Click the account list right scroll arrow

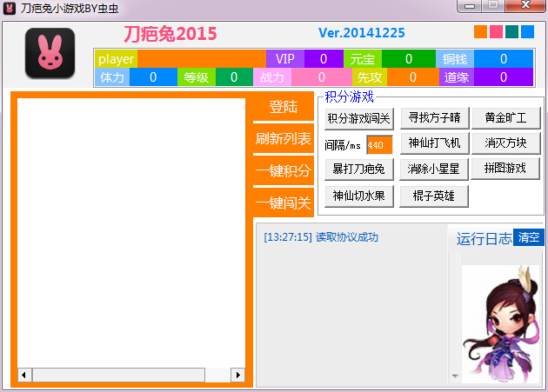coord(237,375)
